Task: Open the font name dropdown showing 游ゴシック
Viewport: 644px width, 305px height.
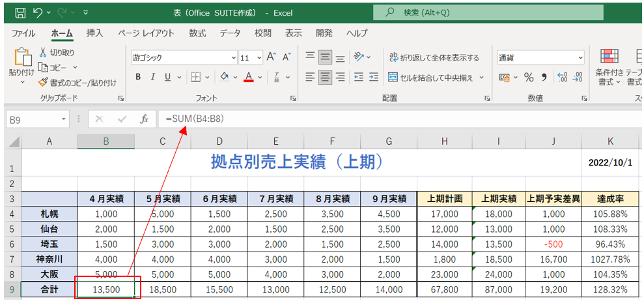Action: click(231, 57)
